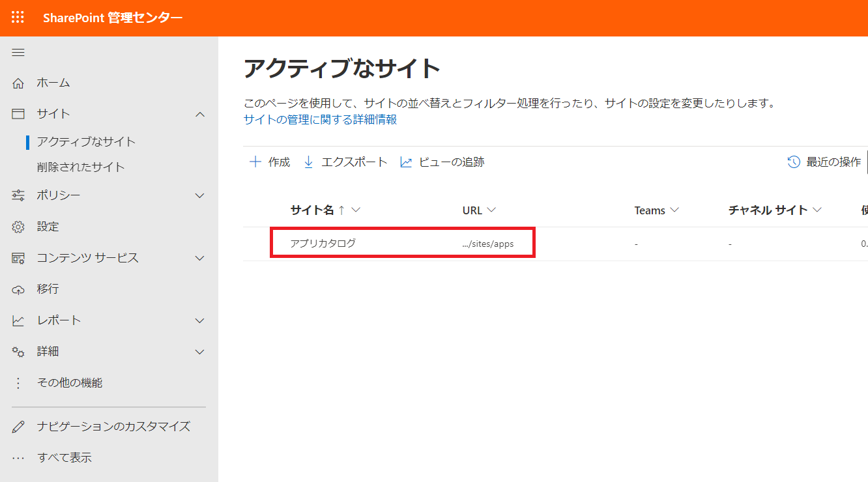Screen dimensions: 868x482
Task: Open the サイト名 column dropdown
Action: 356,210
